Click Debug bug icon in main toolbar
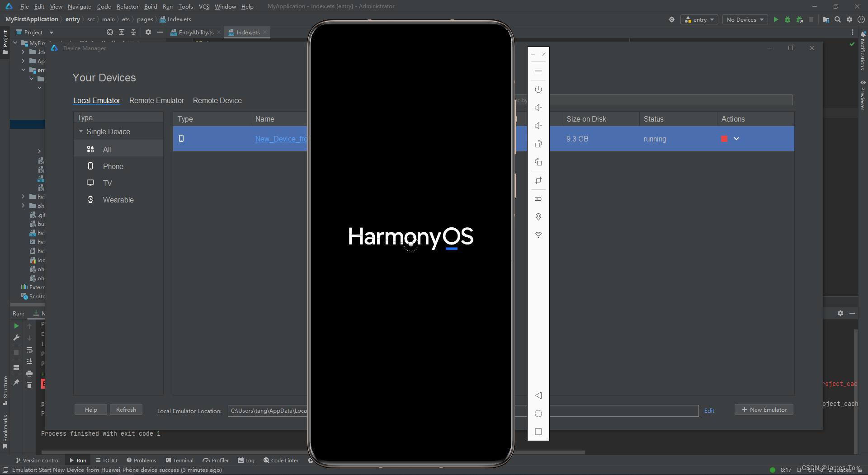This screenshot has width=868, height=475. pyautogui.click(x=788, y=19)
